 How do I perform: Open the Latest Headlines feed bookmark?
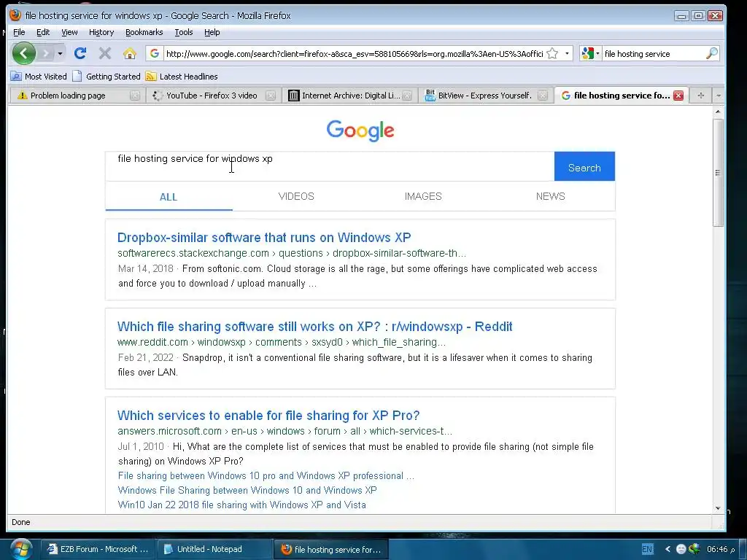(x=182, y=76)
